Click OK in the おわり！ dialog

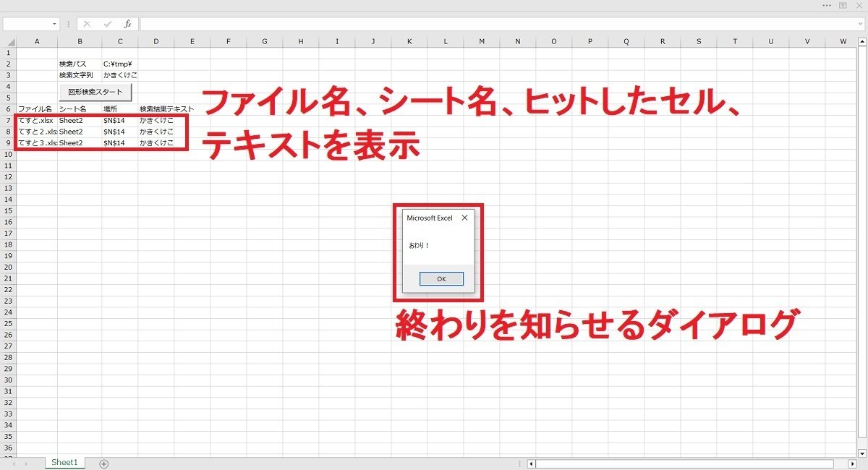click(440, 278)
